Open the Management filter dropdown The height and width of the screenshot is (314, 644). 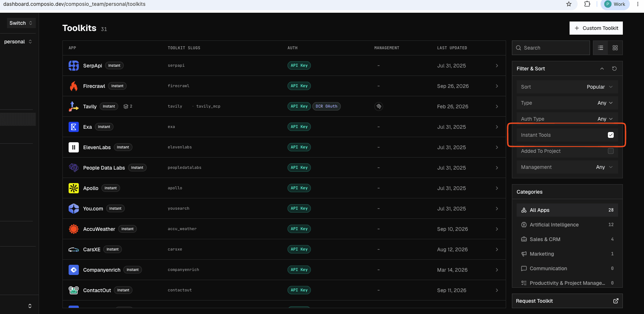coord(567,167)
